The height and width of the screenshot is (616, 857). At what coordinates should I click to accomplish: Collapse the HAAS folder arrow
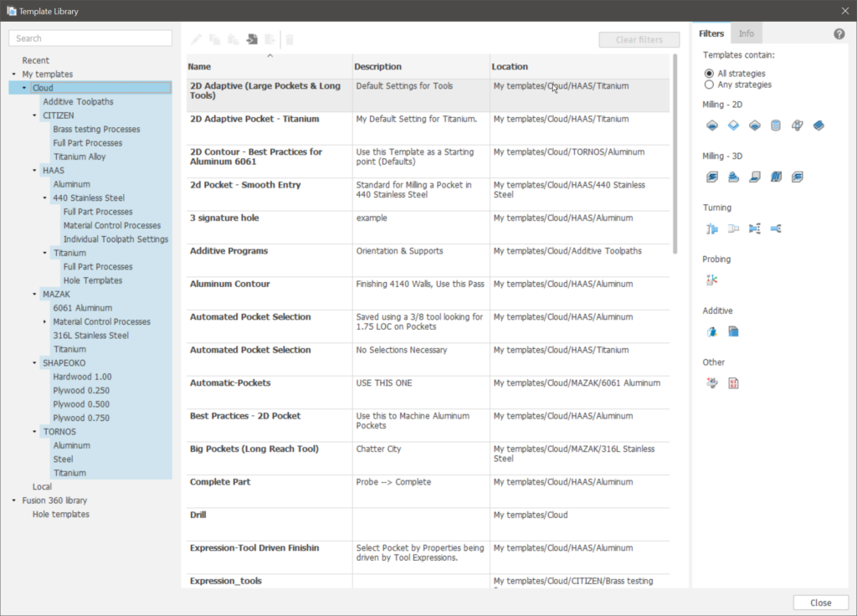(34, 171)
